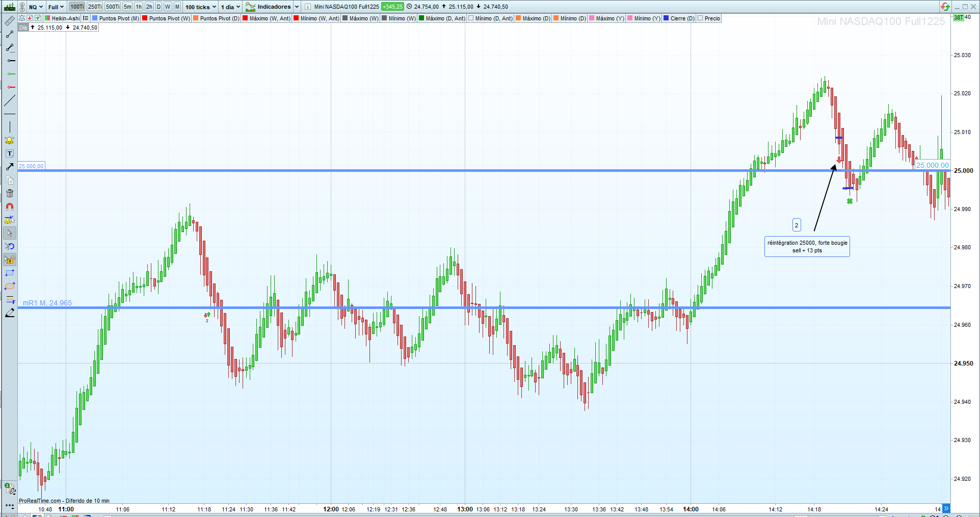Click the Puntos Pivot (D) orange color swatch

click(x=196, y=18)
